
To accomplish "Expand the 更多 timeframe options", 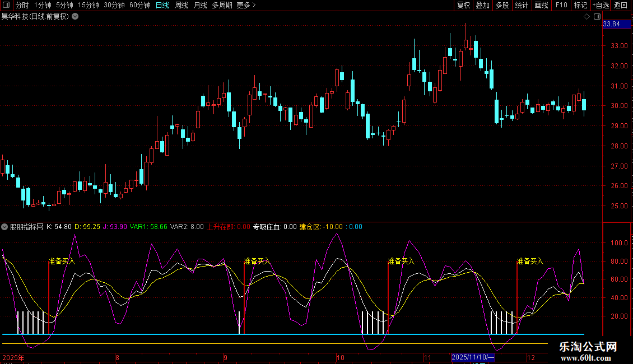I will point(246,6).
